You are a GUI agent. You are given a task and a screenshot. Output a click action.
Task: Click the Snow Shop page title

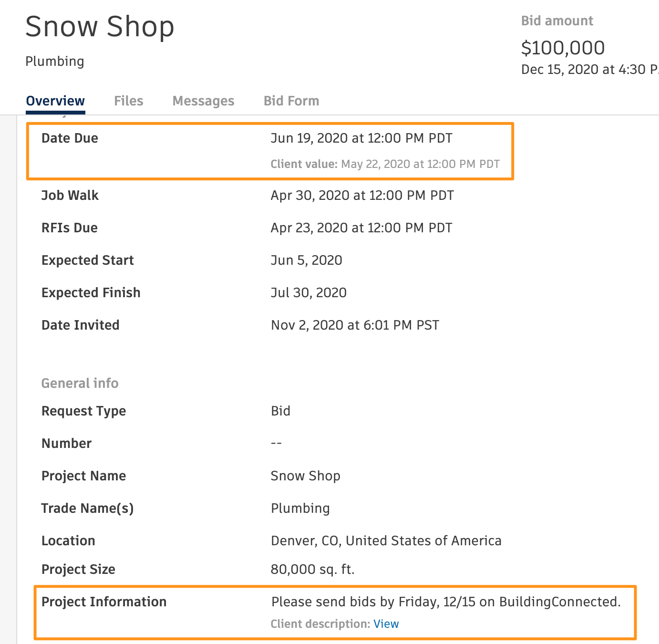click(100, 27)
